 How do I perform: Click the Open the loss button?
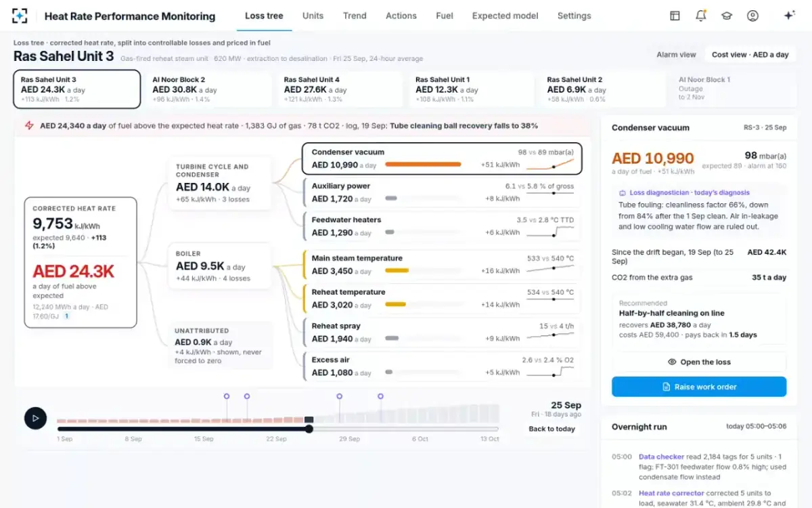pyautogui.click(x=699, y=362)
